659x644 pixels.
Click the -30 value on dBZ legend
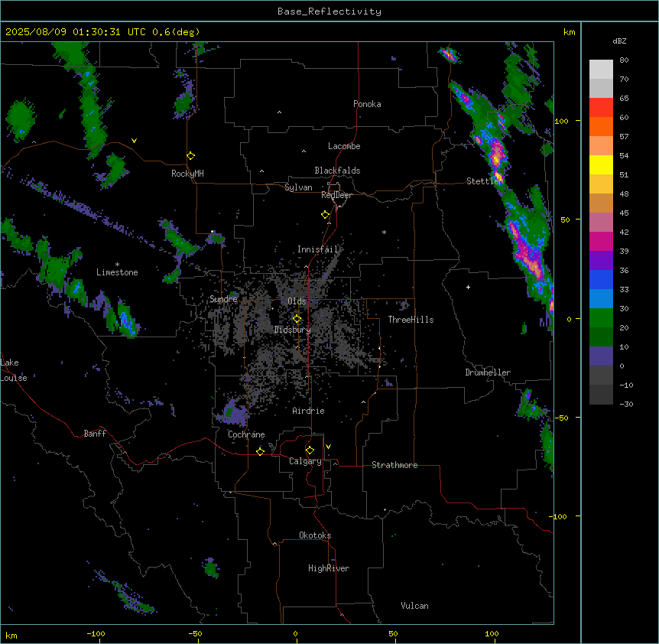(626, 405)
